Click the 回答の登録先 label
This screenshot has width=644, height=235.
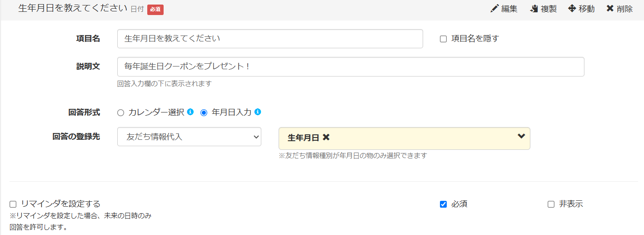(76, 137)
